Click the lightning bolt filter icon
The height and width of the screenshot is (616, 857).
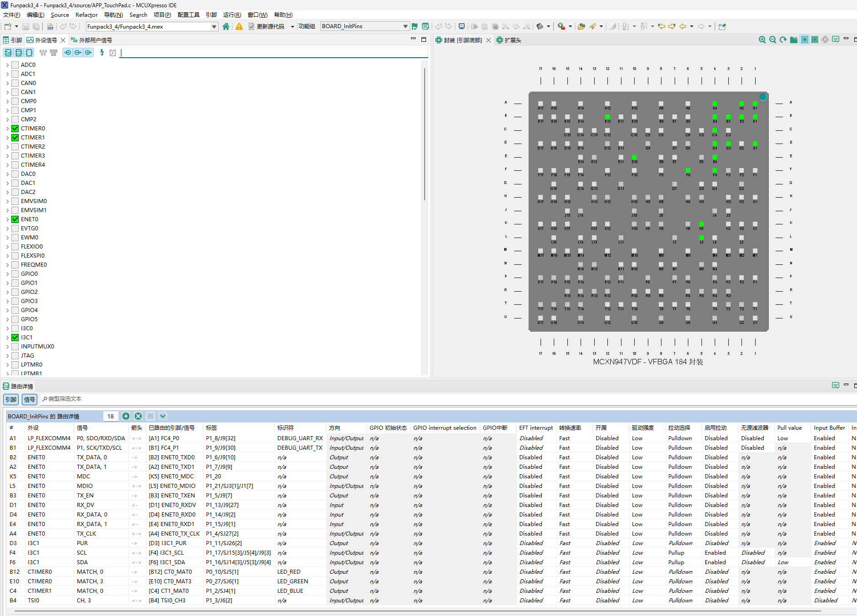point(102,53)
